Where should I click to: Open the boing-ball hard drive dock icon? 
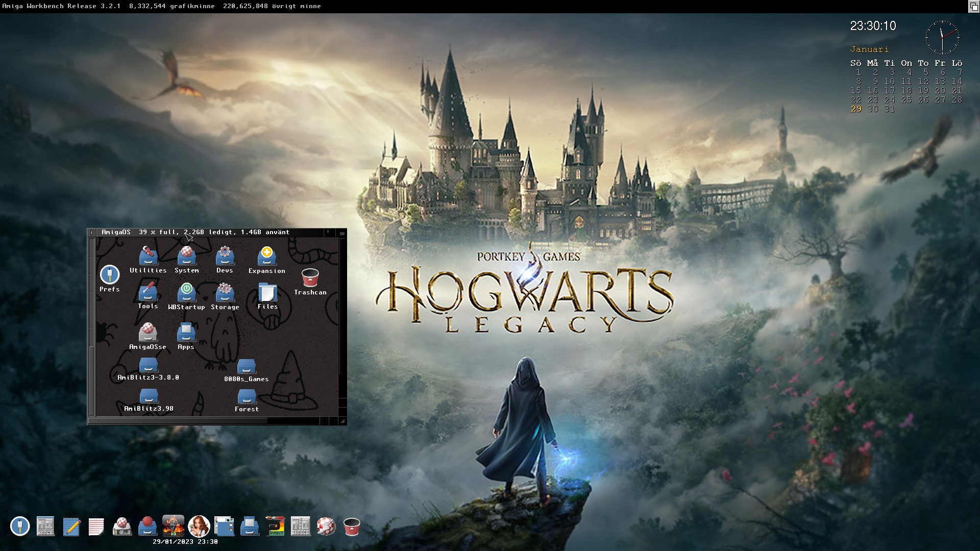pyautogui.click(x=122, y=526)
